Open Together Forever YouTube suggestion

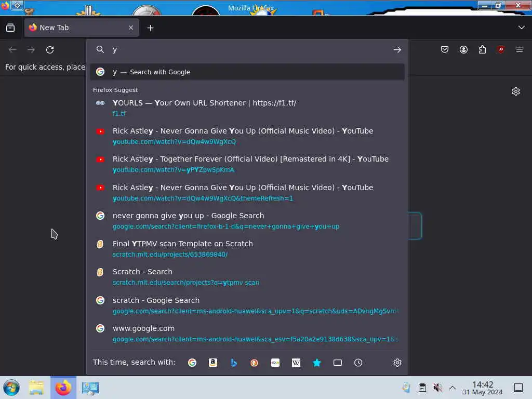247,164
